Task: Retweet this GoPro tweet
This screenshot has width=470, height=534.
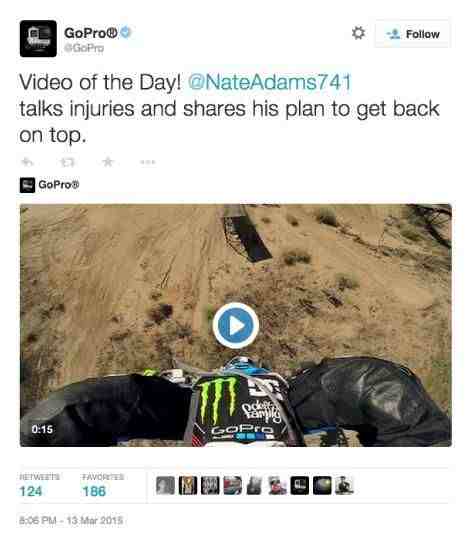Action: click(67, 162)
